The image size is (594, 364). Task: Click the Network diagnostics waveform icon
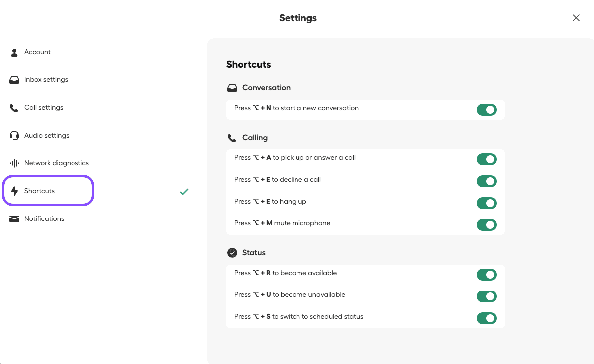click(x=14, y=163)
